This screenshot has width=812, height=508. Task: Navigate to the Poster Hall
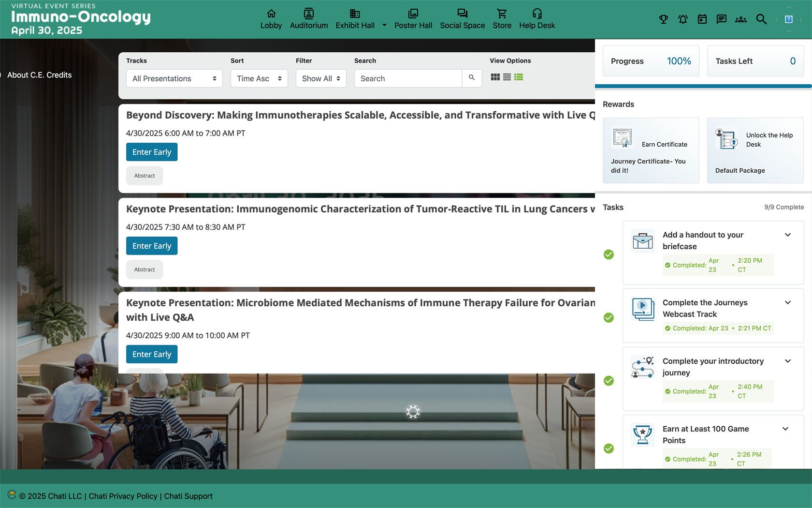413,19
